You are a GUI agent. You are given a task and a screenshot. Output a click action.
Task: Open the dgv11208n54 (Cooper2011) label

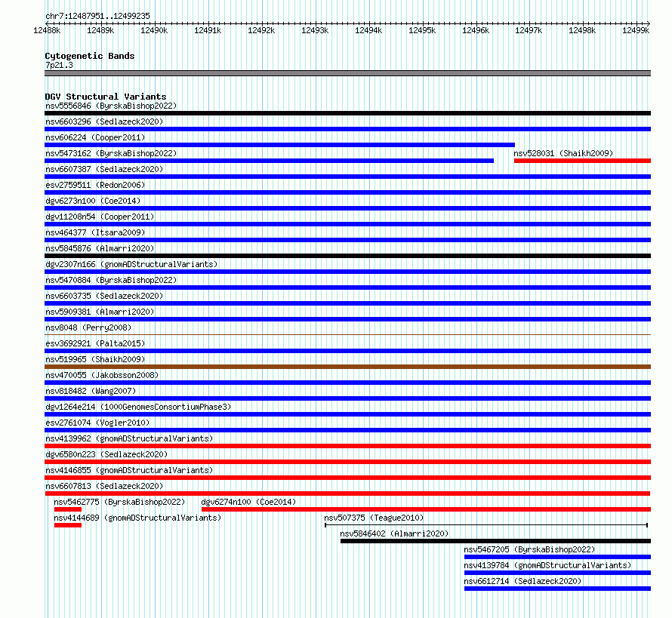[100, 217]
